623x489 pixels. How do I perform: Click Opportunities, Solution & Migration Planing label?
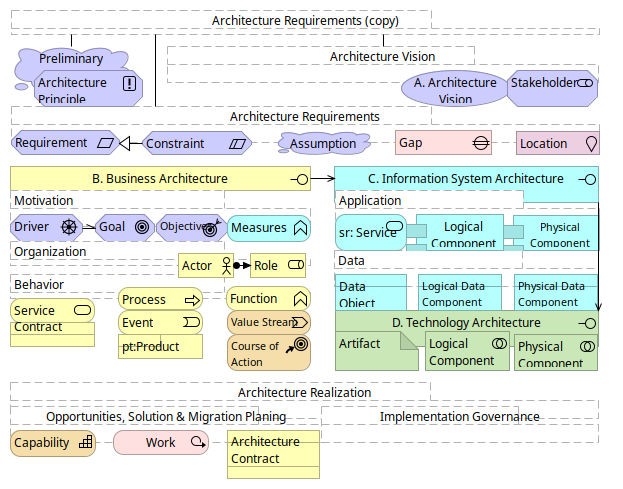(166, 417)
